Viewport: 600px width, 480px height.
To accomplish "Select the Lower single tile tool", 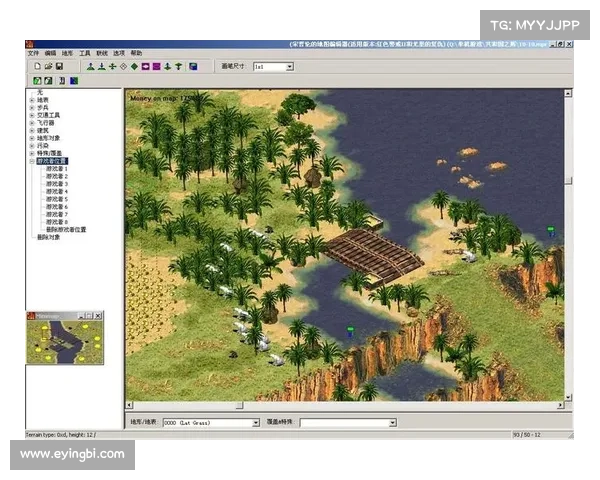I will click(x=178, y=67).
